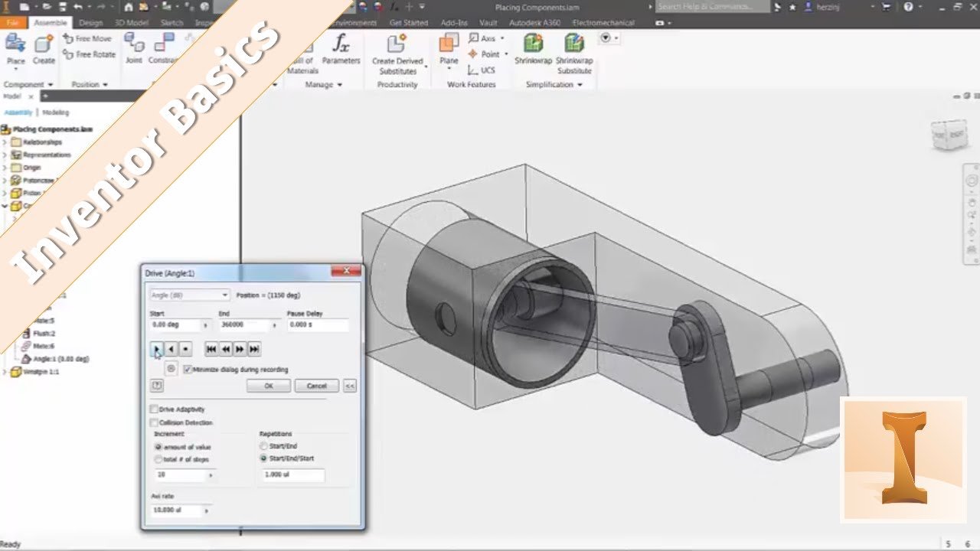Click the ViewCube in the viewport

[949, 135]
